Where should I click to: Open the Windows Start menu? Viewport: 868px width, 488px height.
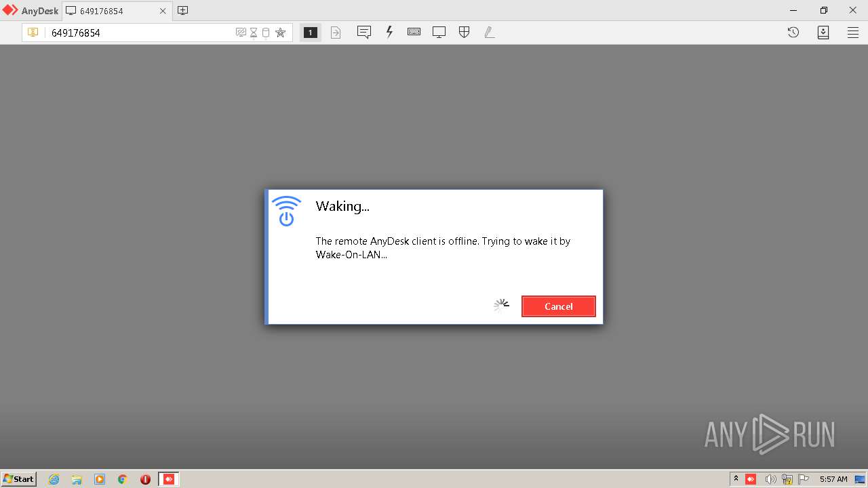coord(19,479)
